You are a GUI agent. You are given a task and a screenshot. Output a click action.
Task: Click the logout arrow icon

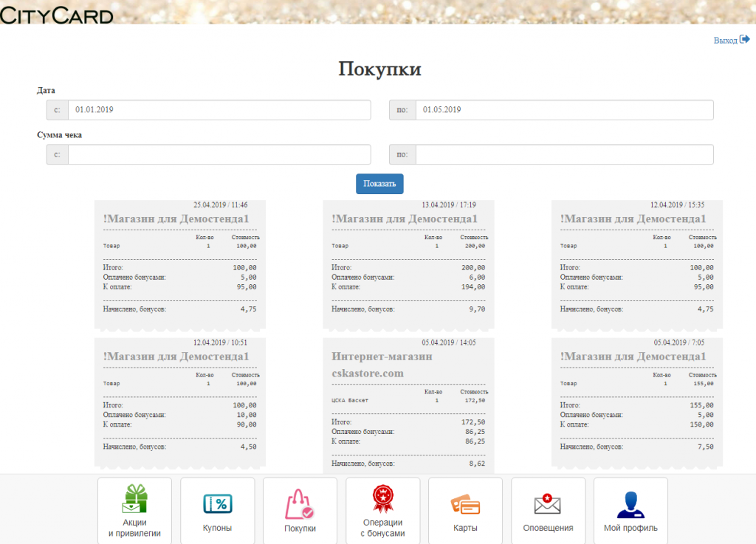click(745, 40)
